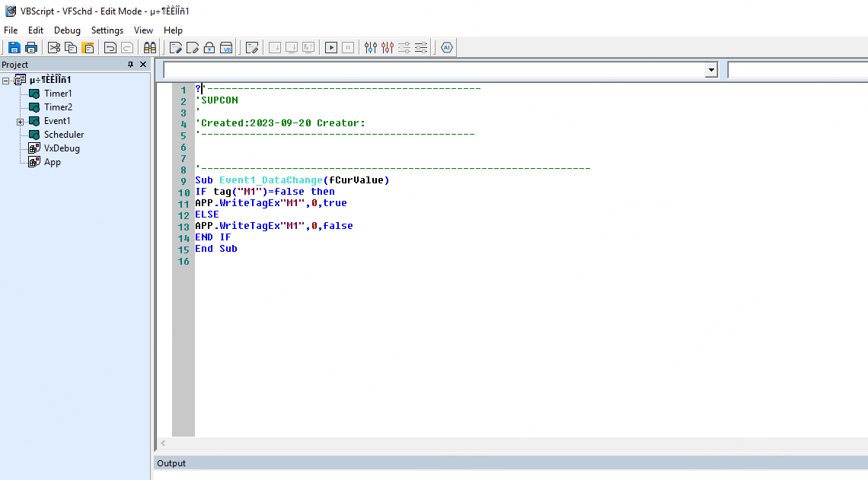Image resolution: width=868 pixels, height=480 pixels.
Task: Open the File menu
Action: click(x=11, y=30)
